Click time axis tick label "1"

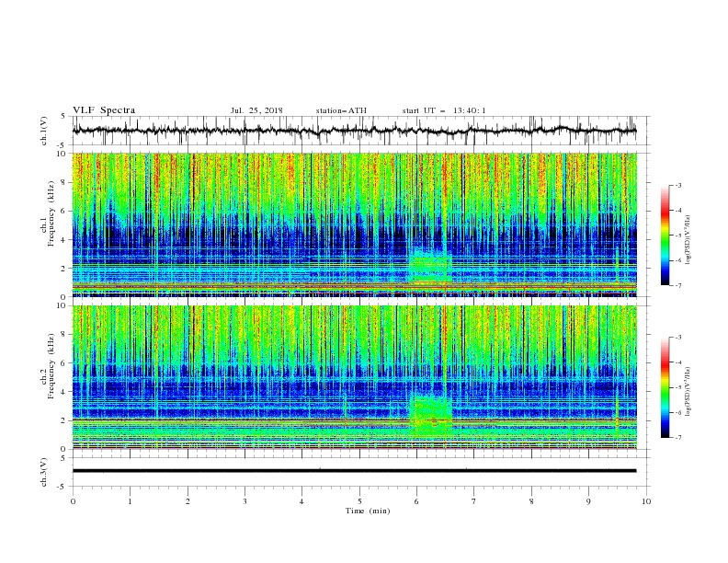(x=130, y=501)
